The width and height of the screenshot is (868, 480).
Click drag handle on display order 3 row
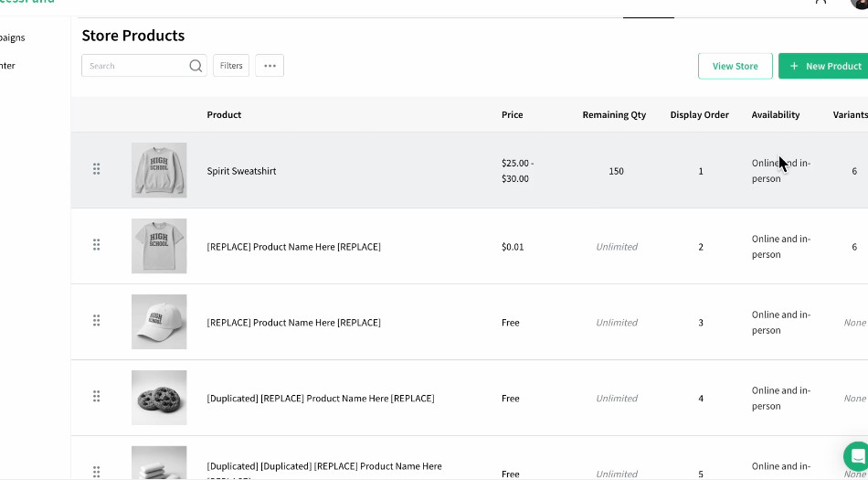coord(96,321)
